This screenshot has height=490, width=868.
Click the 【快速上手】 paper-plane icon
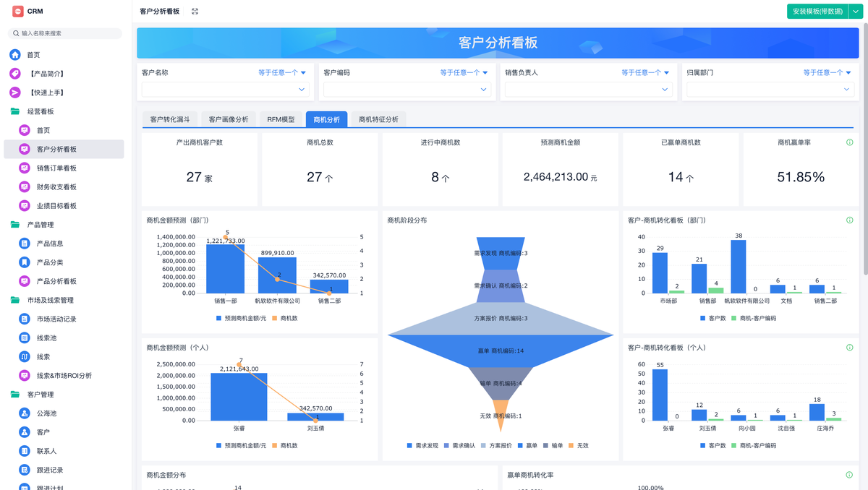coord(15,93)
